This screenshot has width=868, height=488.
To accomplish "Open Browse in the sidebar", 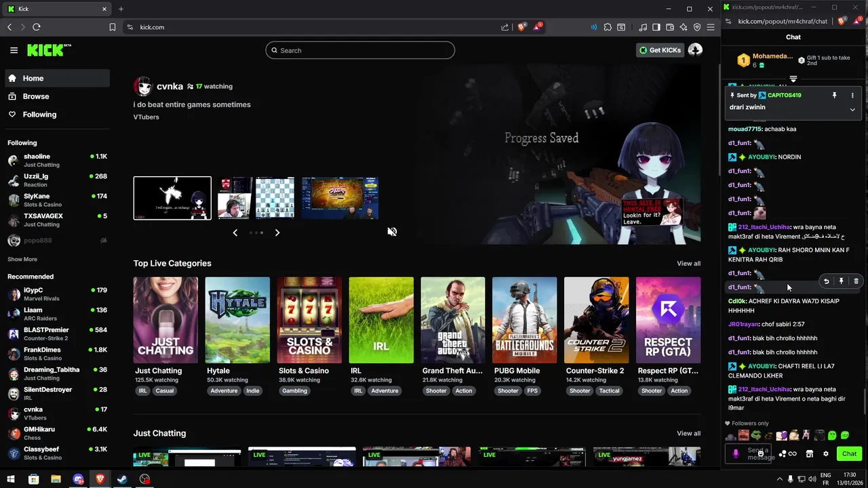I will point(57,96).
